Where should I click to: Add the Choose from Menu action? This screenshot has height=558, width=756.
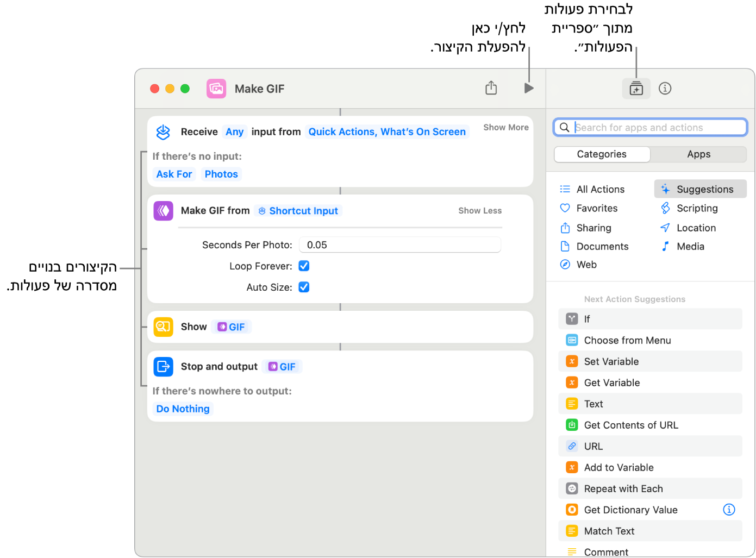(x=650, y=340)
